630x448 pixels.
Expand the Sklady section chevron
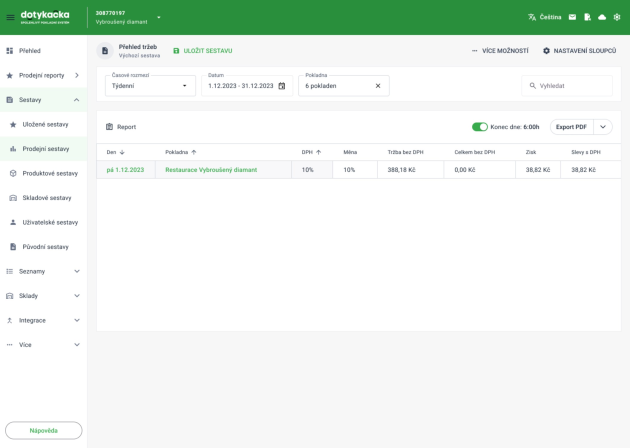coord(77,296)
